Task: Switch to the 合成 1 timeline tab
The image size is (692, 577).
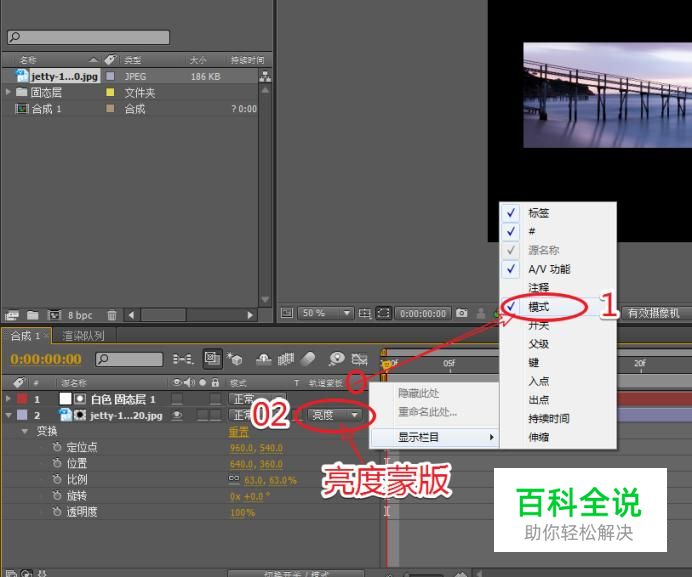Action: [x=25, y=336]
